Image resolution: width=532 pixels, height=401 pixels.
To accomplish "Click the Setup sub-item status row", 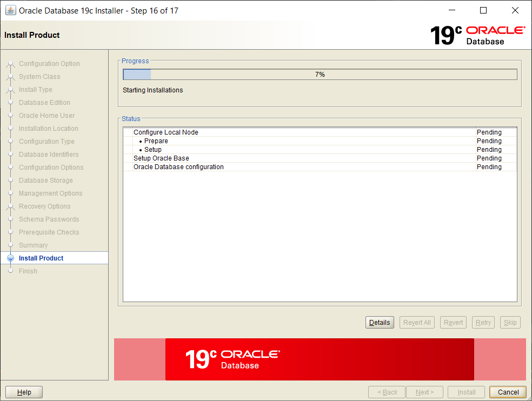I will [x=320, y=150].
